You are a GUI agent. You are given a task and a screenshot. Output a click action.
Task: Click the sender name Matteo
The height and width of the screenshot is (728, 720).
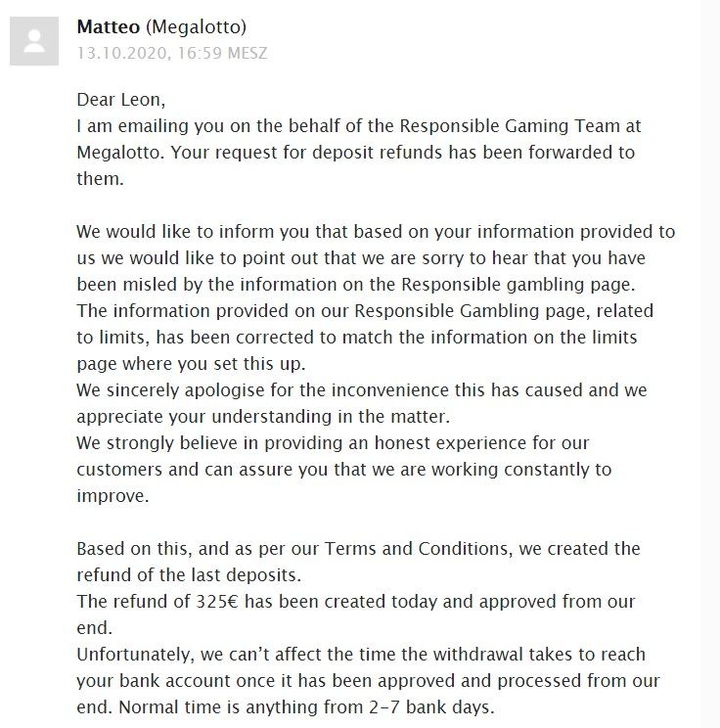point(108,27)
